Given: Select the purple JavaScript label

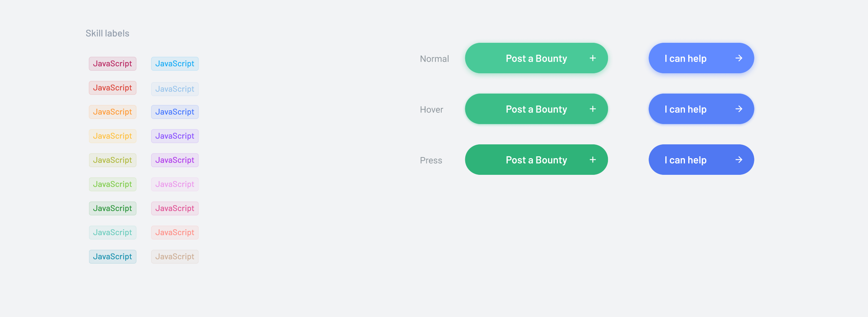Looking at the screenshot, I should [175, 136].
